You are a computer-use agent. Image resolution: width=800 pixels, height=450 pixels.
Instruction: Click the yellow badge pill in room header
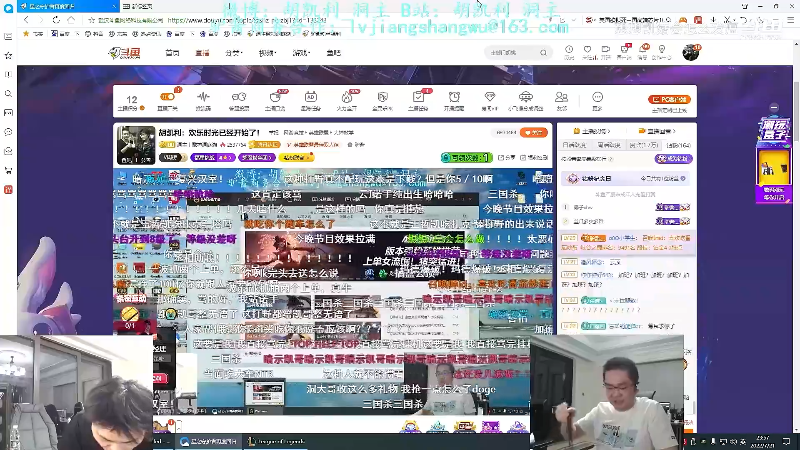[x=296, y=158]
